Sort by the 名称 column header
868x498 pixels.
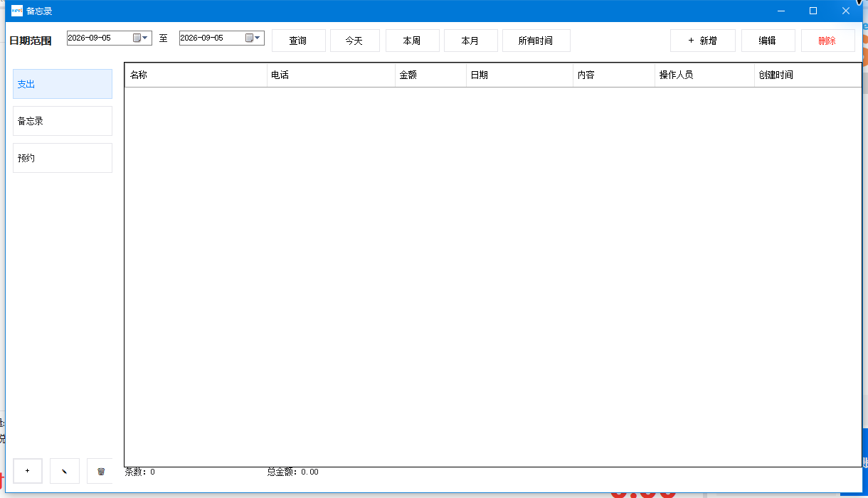pos(196,75)
